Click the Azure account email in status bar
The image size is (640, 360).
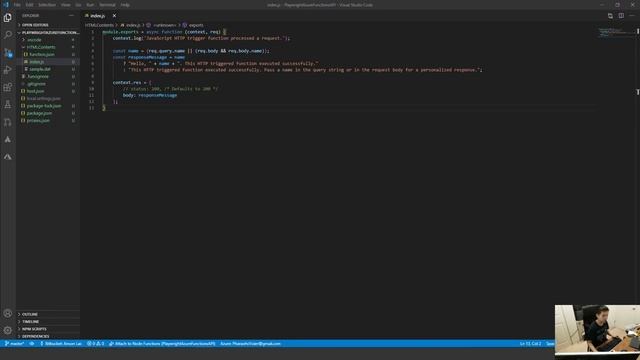[x=251, y=344]
